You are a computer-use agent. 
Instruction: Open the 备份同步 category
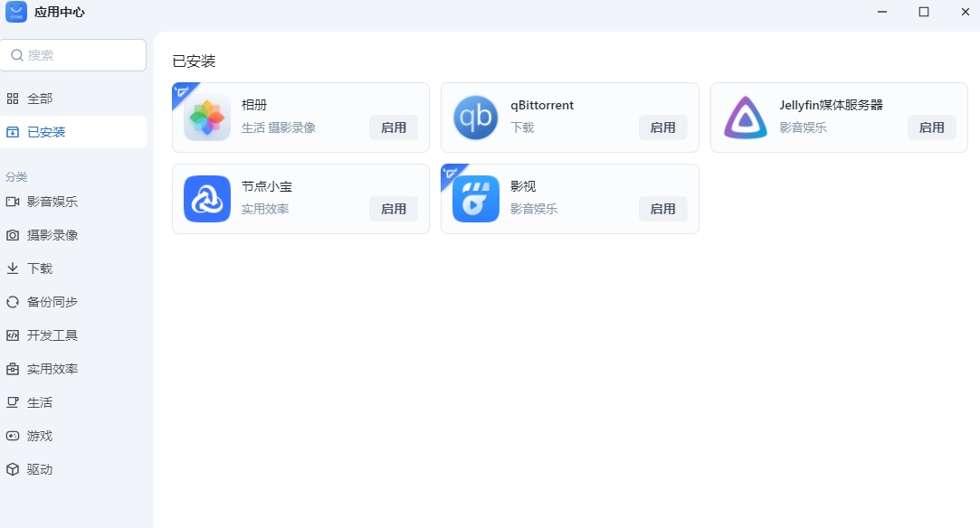click(x=73, y=302)
